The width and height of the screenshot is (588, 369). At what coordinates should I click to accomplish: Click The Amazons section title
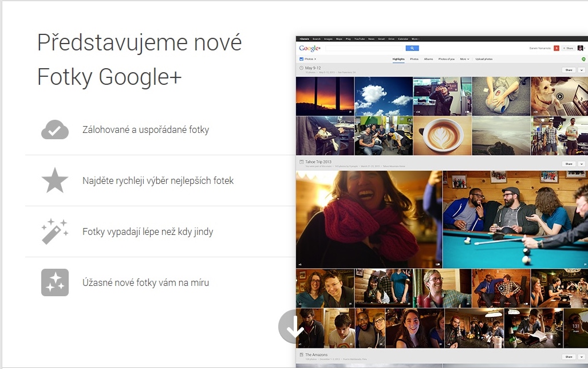[316, 354]
